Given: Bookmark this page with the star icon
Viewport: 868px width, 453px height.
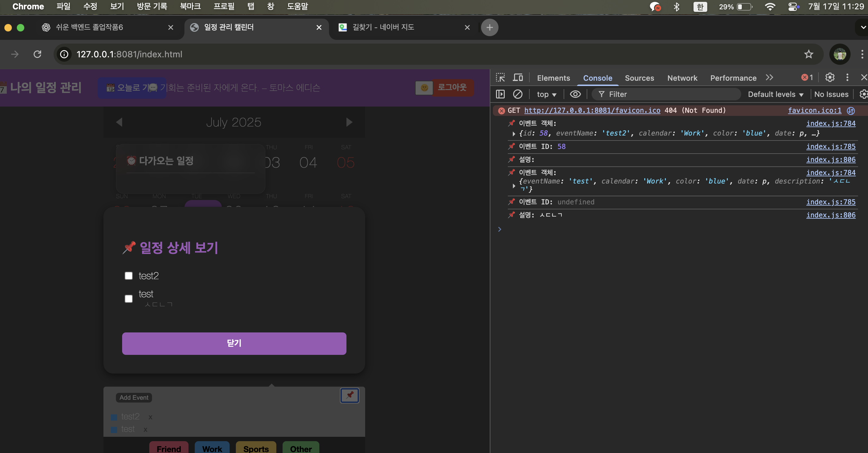Looking at the screenshot, I should click(x=809, y=54).
